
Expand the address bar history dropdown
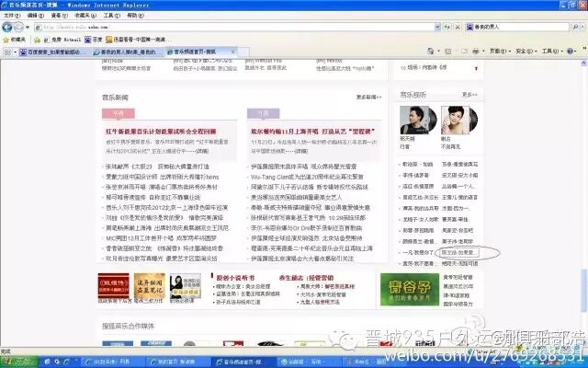(x=437, y=27)
